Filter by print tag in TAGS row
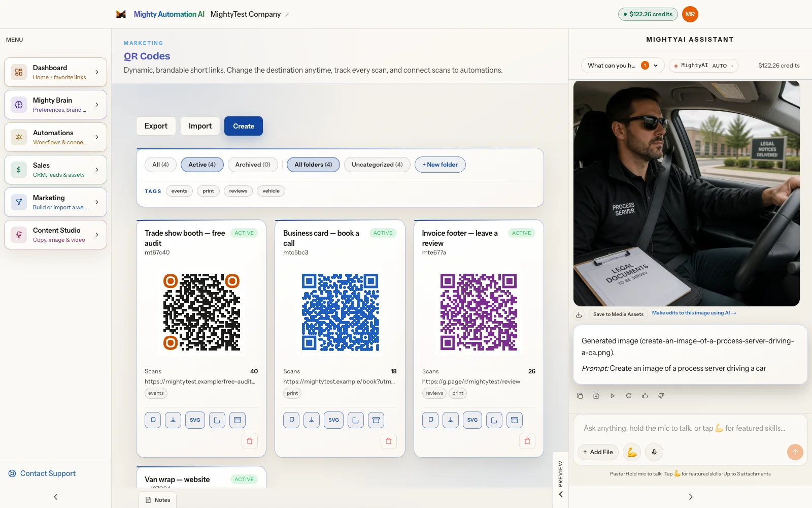The height and width of the screenshot is (508, 812). click(x=208, y=191)
